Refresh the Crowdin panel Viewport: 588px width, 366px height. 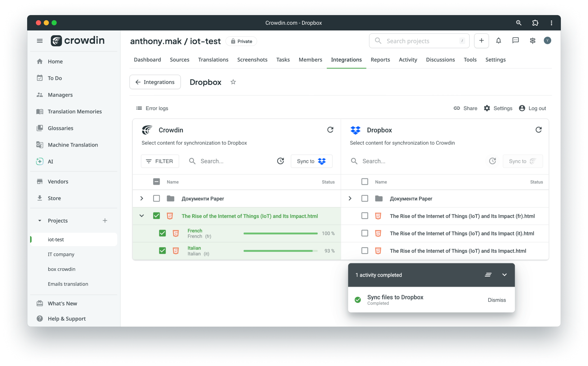tap(330, 130)
